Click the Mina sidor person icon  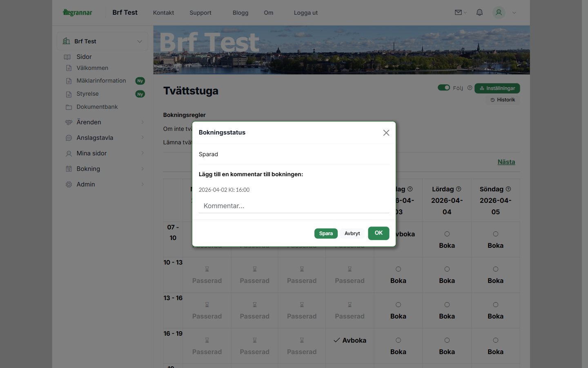pyautogui.click(x=69, y=153)
